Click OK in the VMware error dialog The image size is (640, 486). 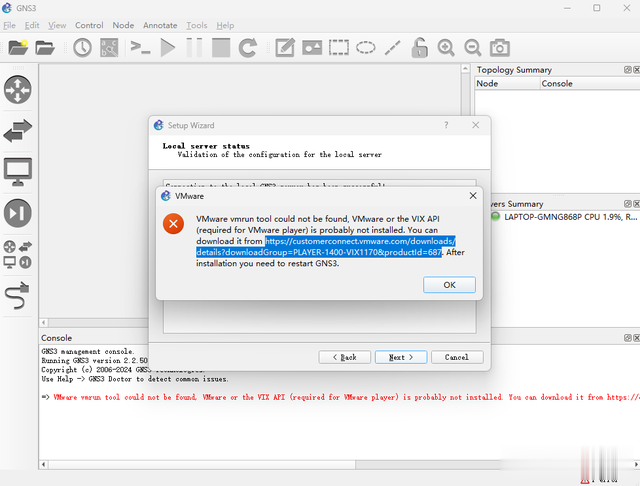(449, 285)
